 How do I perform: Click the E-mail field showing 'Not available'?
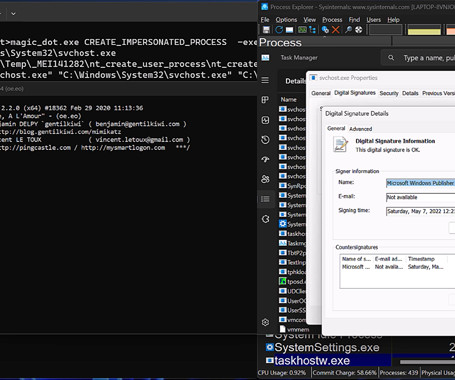[x=420, y=197]
